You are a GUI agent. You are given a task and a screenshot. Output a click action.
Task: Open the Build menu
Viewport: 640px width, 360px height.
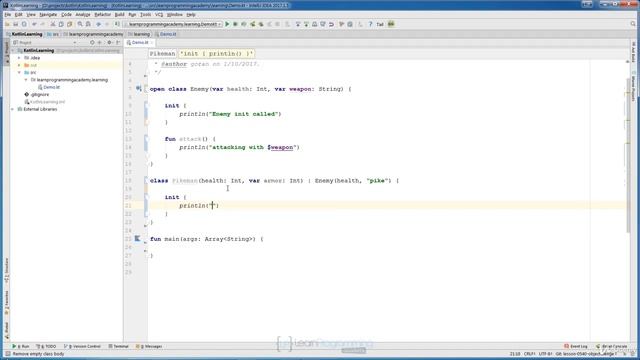click(120, 14)
